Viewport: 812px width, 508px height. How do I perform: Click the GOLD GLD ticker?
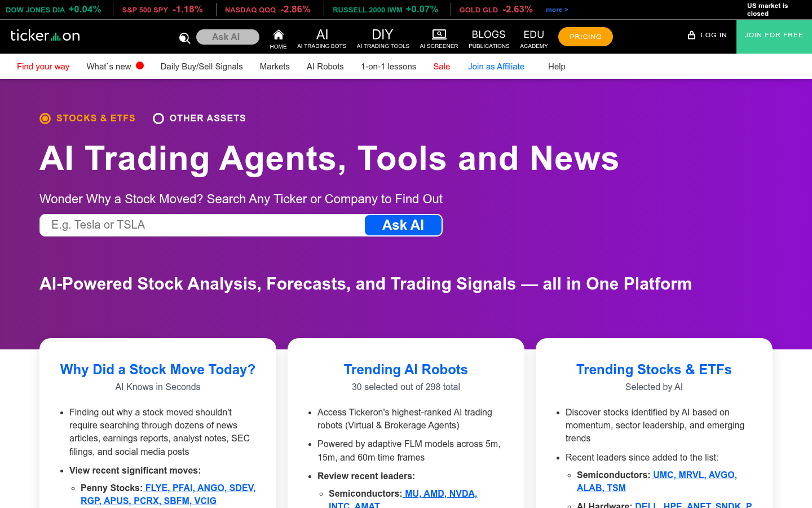click(496, 10)
